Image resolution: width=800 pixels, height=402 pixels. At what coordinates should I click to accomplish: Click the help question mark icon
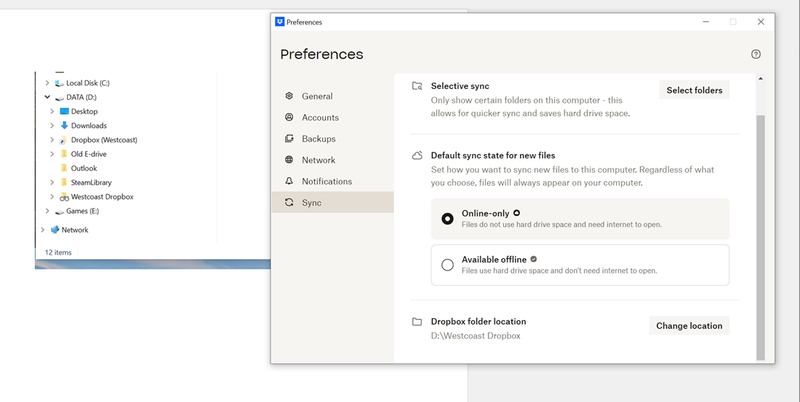click(x=756, y=54)
